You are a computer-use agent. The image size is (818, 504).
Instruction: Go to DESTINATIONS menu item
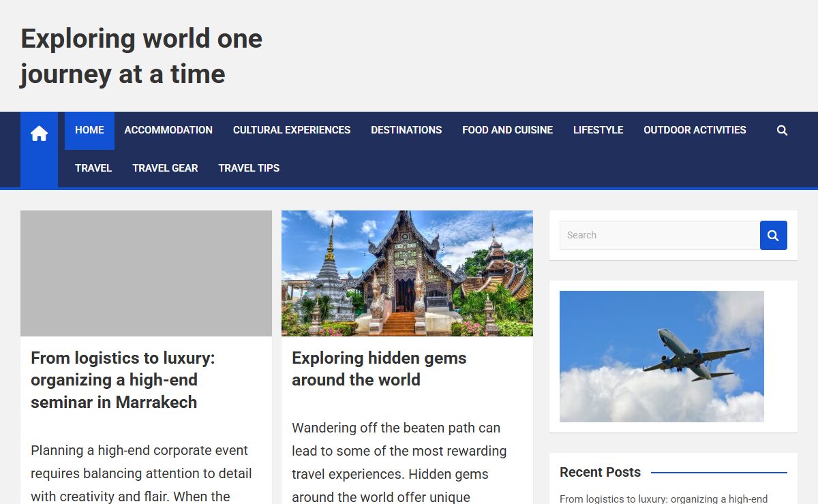[406, 130]
